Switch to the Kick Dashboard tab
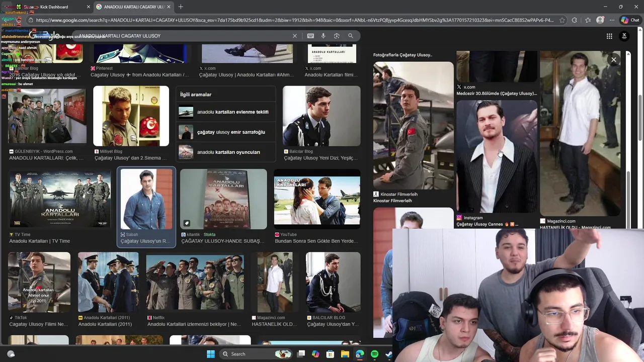The height and width of the screenshot is (362, 644). tap(53, 7)
